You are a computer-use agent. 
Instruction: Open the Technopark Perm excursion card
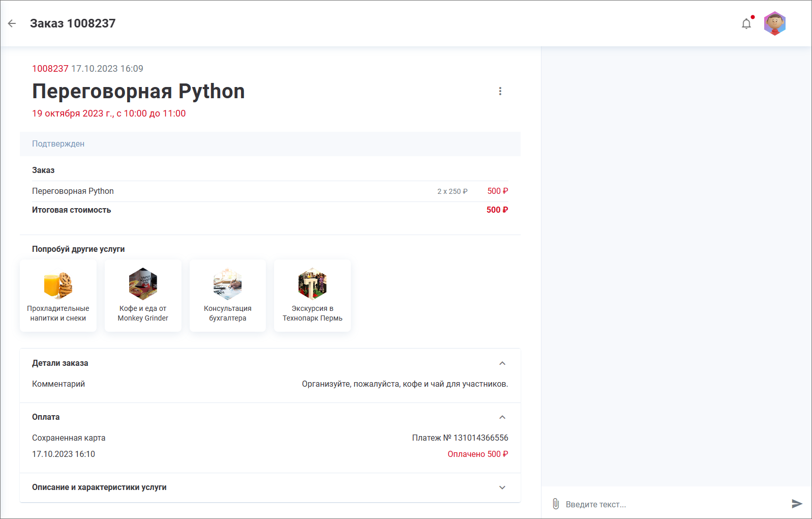pyautogui.click(x=312, y=296)
